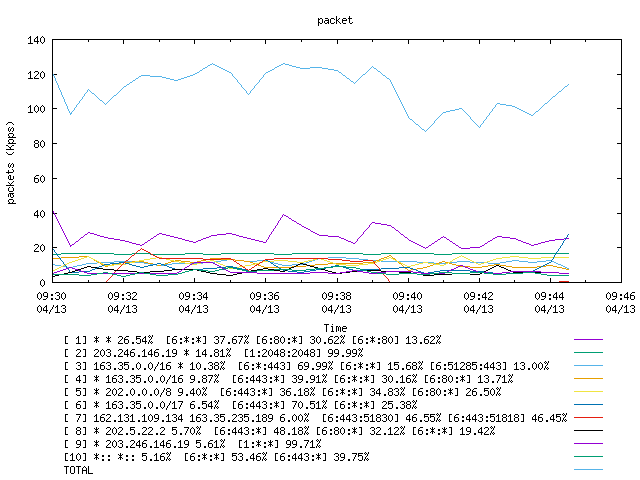Click "[6:443:51818] 46.45%" in legend row 7

click(x=507, y=418)
